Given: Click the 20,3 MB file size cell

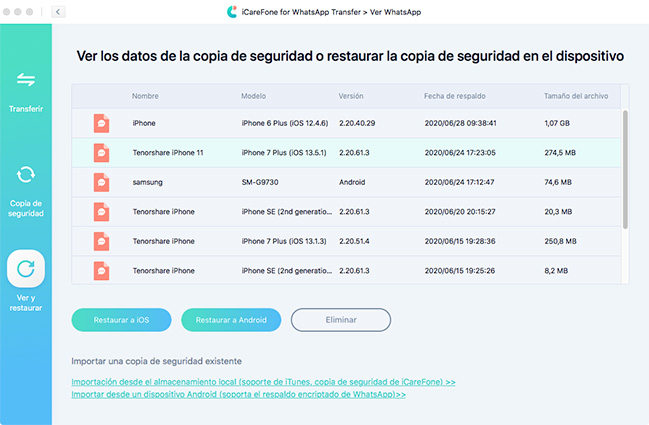Looking at the screenshot, I should click(x=558, y=212).
